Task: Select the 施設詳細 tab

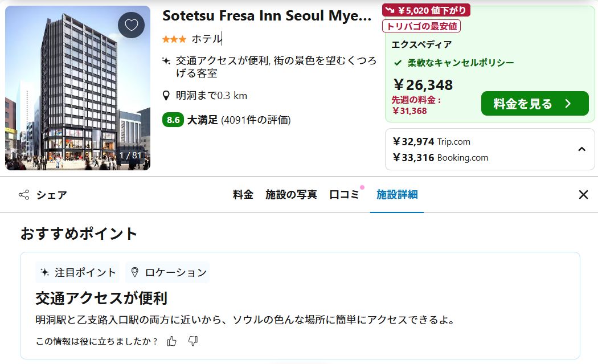Action: click(397, 195)
